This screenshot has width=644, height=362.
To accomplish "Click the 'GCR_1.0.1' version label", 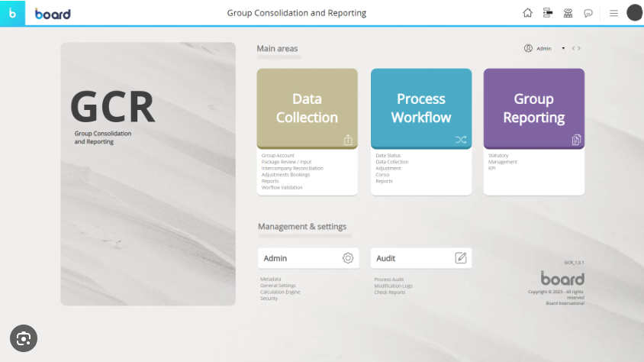I will tap(574, 263).
